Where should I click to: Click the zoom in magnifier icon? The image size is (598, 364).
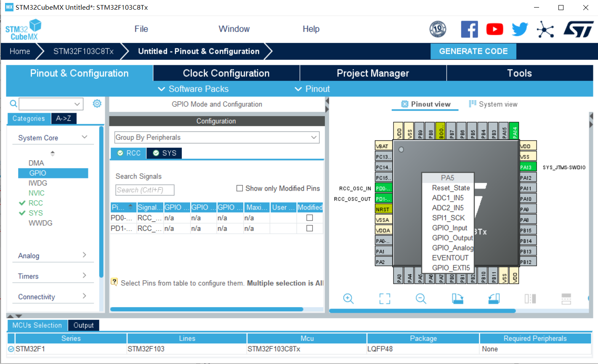pos(348,299)
